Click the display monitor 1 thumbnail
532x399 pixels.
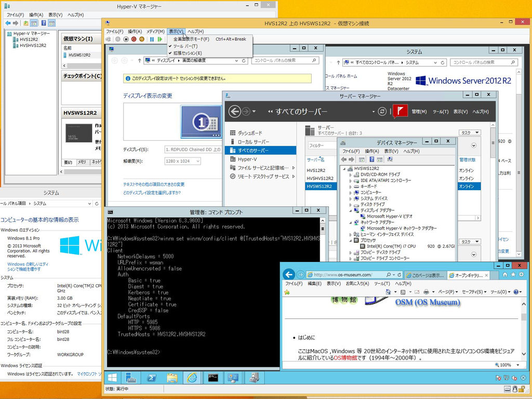pyautogui.click(x=201, y=122)
